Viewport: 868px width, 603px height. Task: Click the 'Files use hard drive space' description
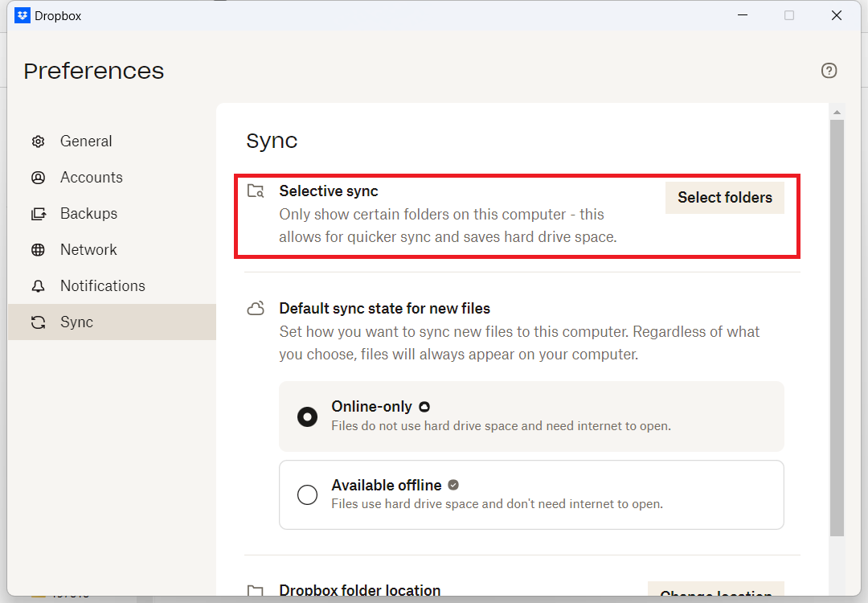click(x=497, y=504)
